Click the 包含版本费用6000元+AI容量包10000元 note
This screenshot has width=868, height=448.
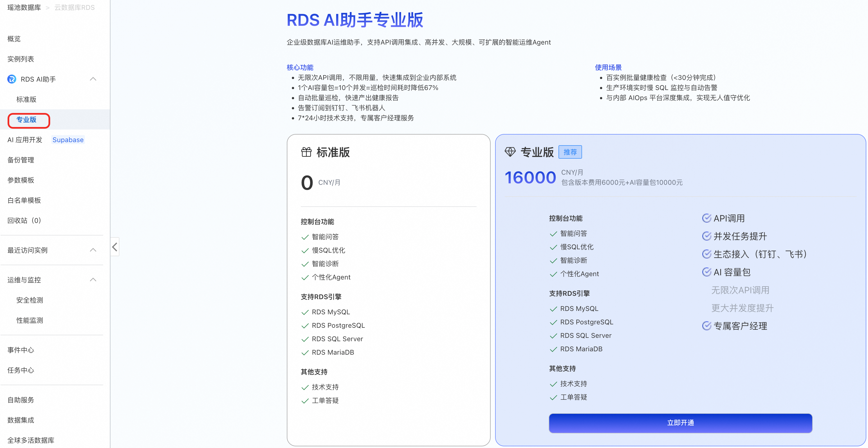[622, 182]
